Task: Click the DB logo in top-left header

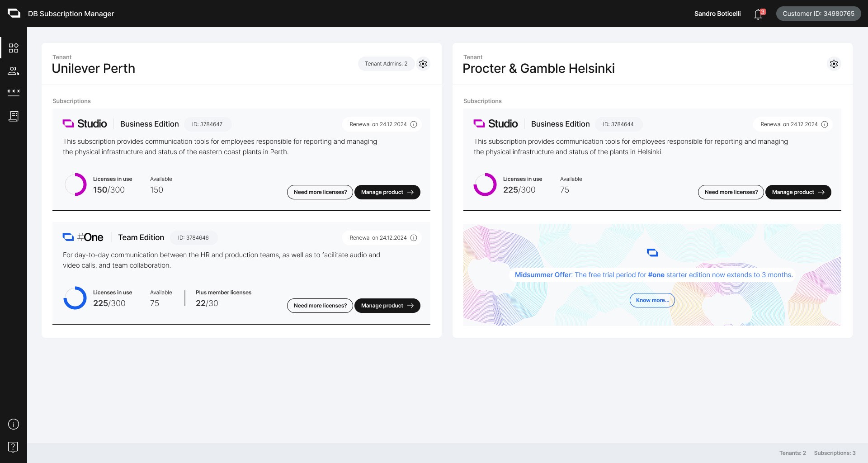Action: tap(14, 13)
